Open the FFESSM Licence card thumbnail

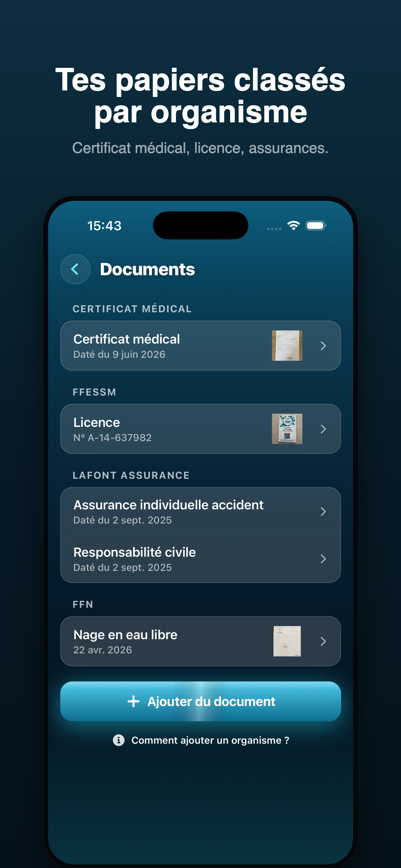tap(287, 429)
